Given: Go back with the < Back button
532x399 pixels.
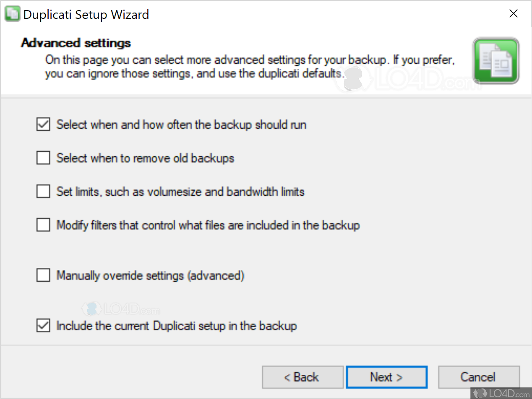Looking at the screenshot, I should pyautogui.click(x=303, y=377).
